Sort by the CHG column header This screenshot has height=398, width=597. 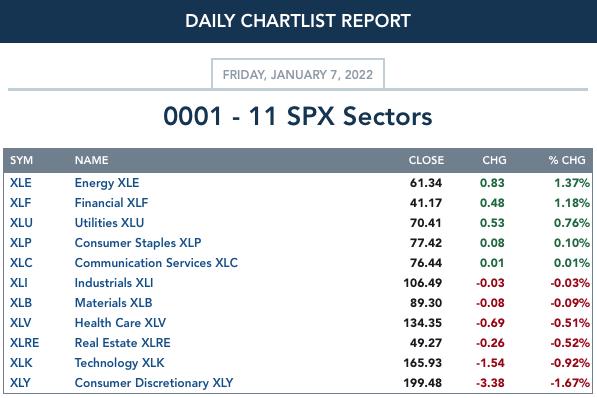(494, 160)
